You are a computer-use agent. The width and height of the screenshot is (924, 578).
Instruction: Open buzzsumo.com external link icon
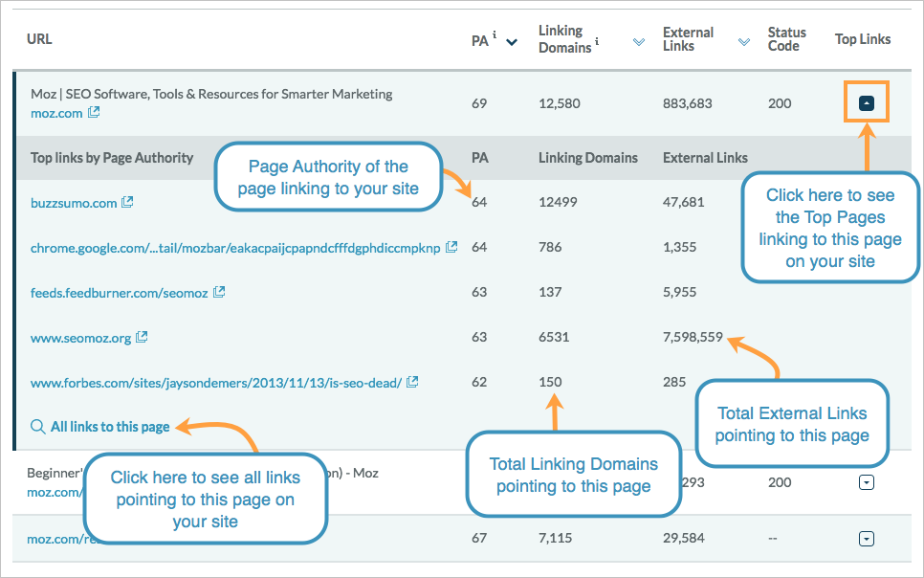tap(127, 202)
